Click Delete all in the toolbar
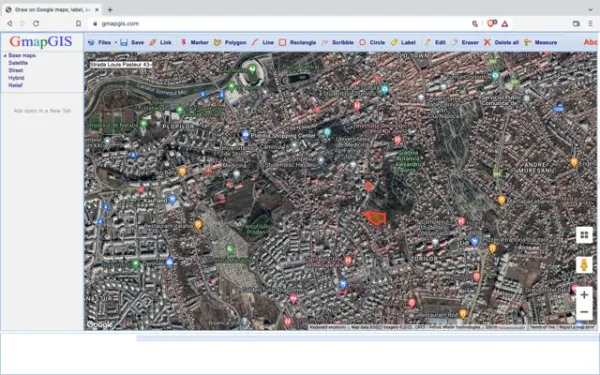 501,42
